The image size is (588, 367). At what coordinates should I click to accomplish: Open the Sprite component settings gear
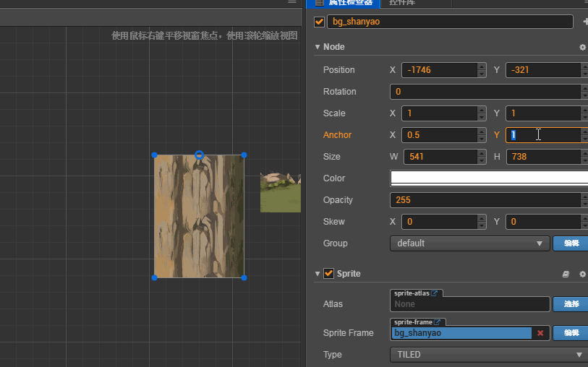coord(582,274)
